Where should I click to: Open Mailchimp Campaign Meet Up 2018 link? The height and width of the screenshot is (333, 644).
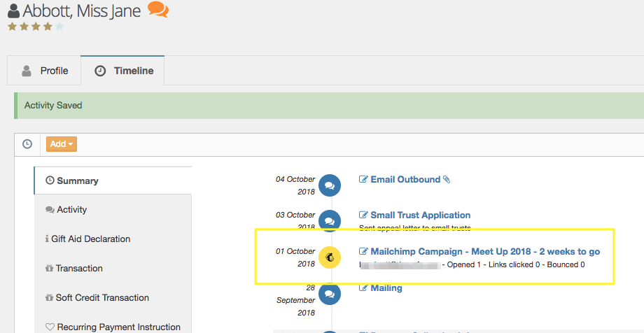(x=484, y=252)
